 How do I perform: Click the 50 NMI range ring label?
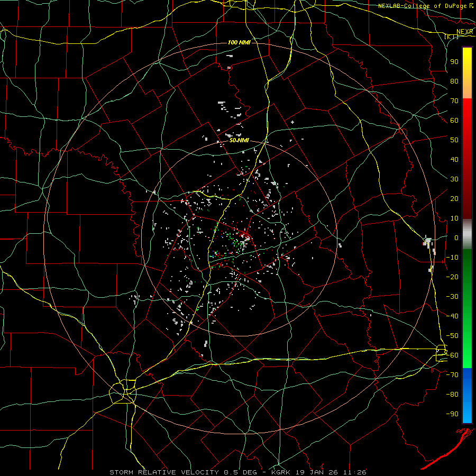click(x=239, y=140)
